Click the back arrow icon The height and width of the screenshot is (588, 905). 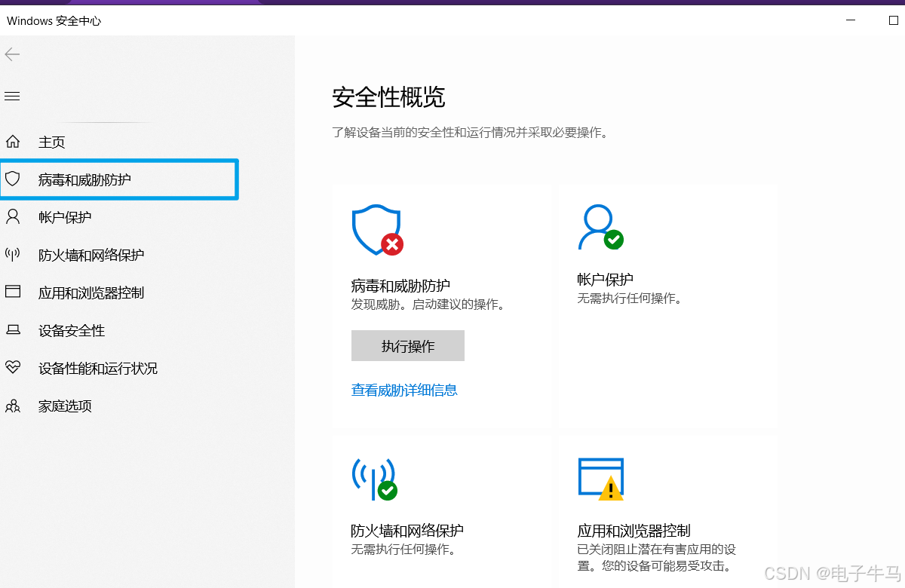coord(12,54)
